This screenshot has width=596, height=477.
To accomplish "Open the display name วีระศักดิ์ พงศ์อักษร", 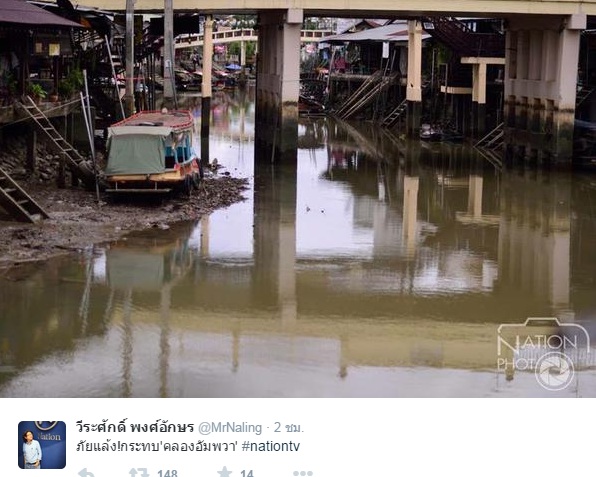I will (x=135, y=428).
